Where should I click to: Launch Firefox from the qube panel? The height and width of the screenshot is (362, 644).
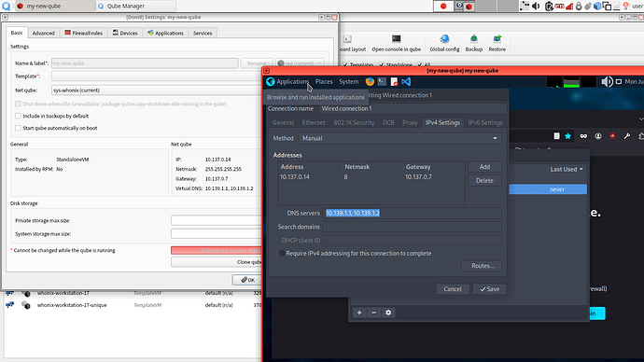coord(370,82)
